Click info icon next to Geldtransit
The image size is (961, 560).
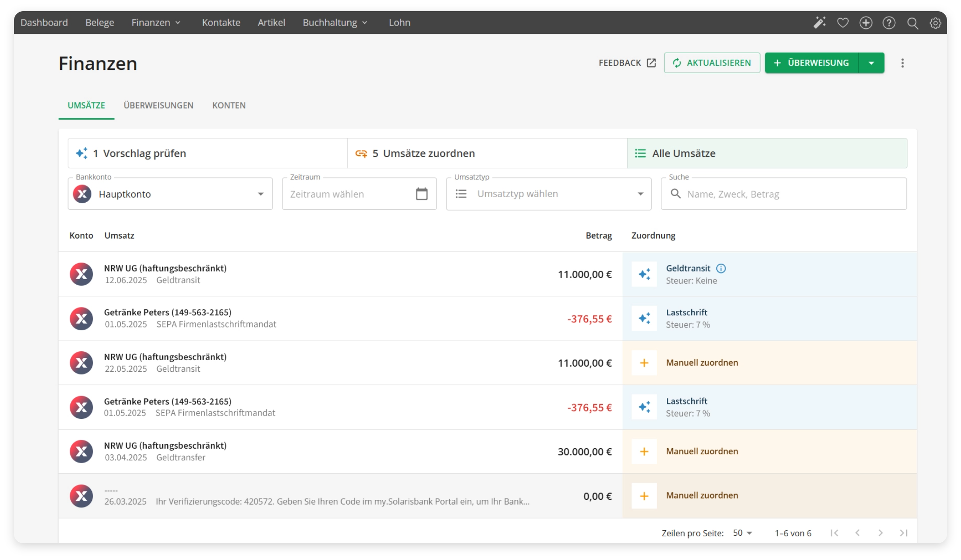click(721, 268)
